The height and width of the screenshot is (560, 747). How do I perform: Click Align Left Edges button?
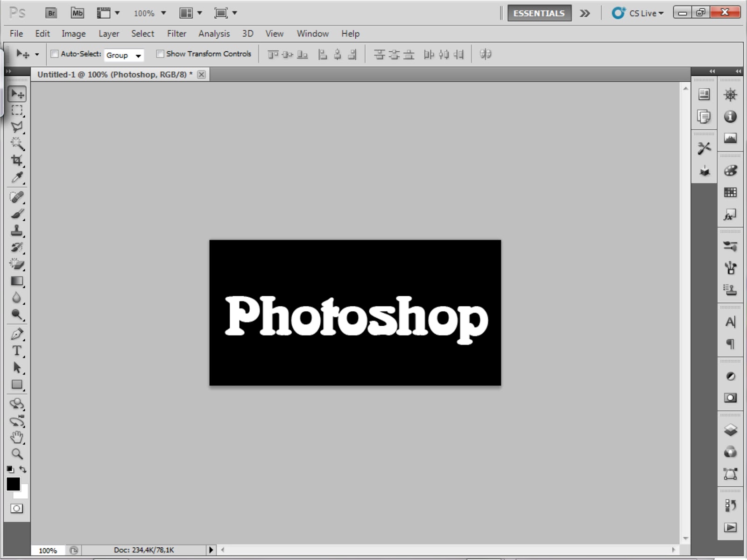[323, 55]
